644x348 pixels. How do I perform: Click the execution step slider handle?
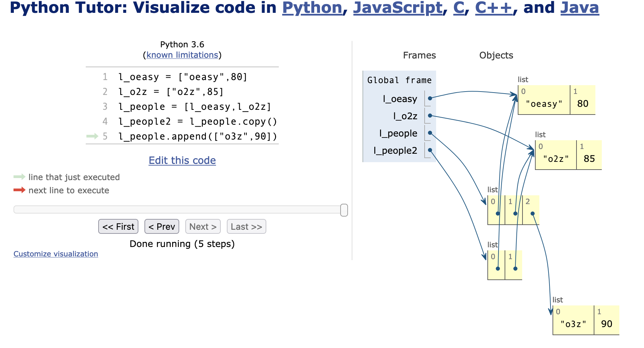click(x=344, y=210)
